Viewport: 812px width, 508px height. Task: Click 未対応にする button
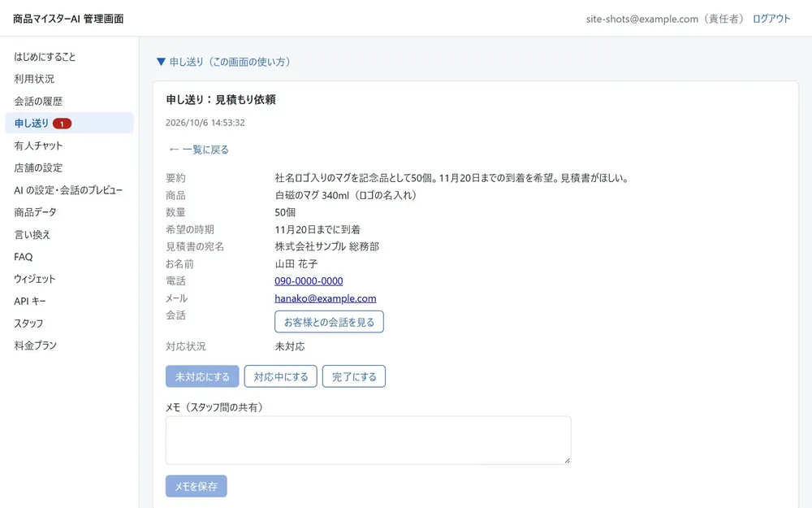(202, 376)
